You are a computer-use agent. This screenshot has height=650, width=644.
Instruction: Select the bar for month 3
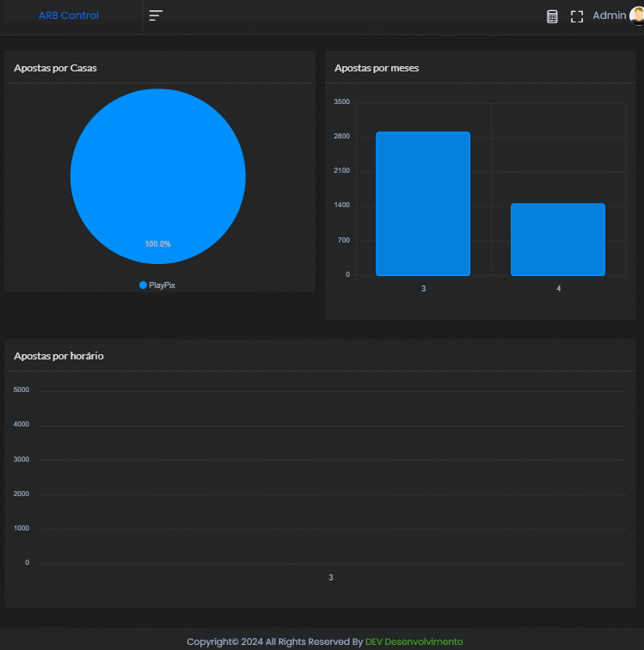coord(423,204)
